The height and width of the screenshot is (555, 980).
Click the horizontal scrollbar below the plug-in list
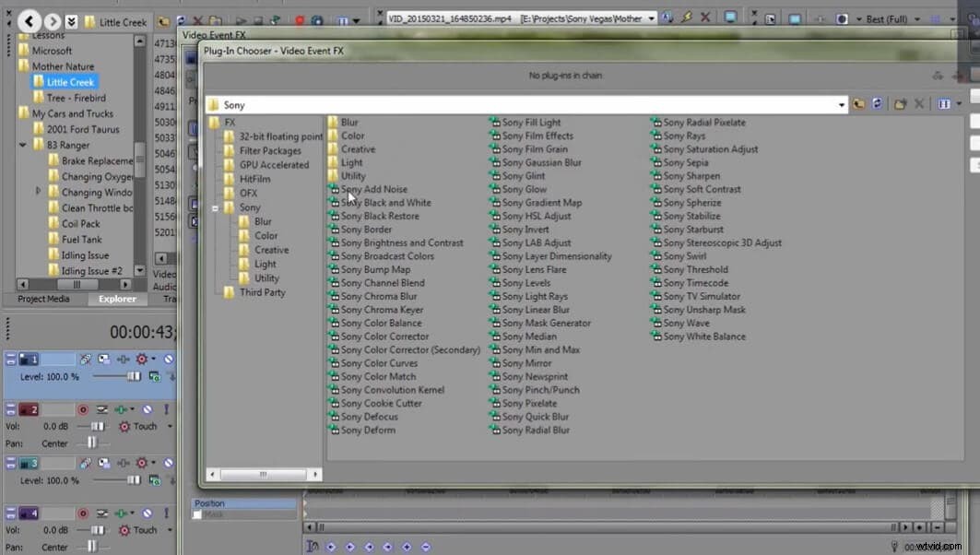pos(262,474)
